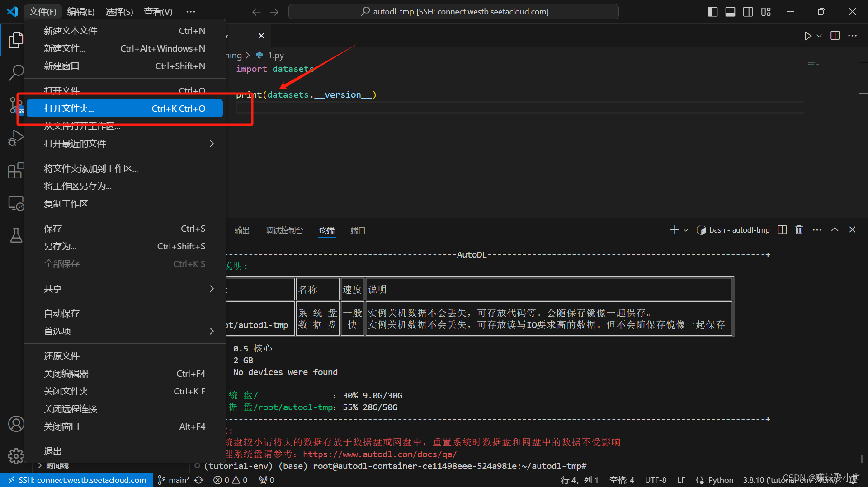Toggle the secondary side bar visibility

(748, 11)
